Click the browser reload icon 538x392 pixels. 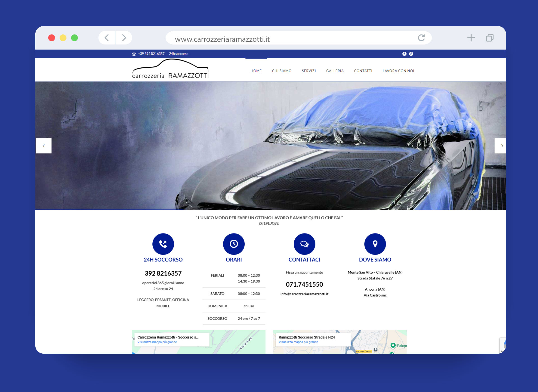pyautogui.click(x=421, y=38)
